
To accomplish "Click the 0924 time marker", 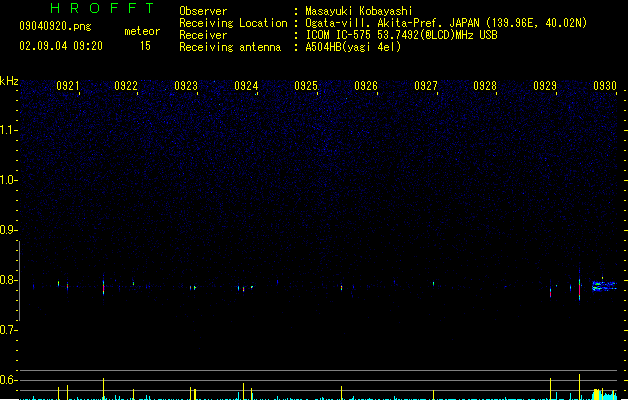I will 246,86.
